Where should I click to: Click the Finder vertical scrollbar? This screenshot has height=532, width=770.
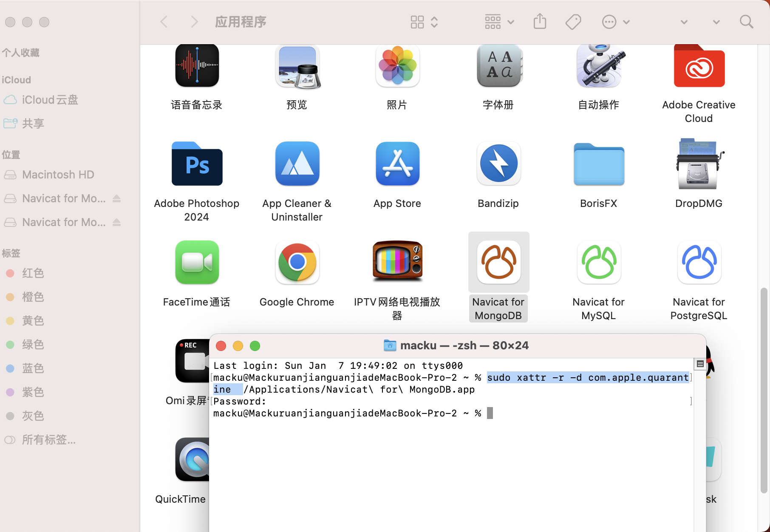(764, 390)
